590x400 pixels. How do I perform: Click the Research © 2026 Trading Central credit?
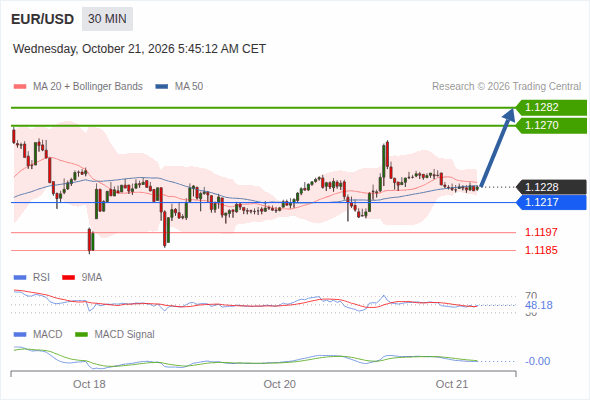506,87
